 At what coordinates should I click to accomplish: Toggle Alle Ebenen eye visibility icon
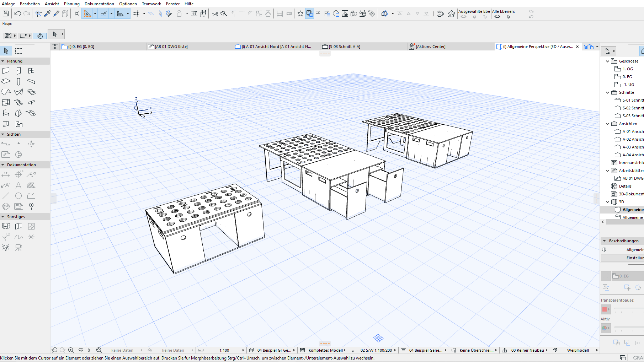point(497,17)
